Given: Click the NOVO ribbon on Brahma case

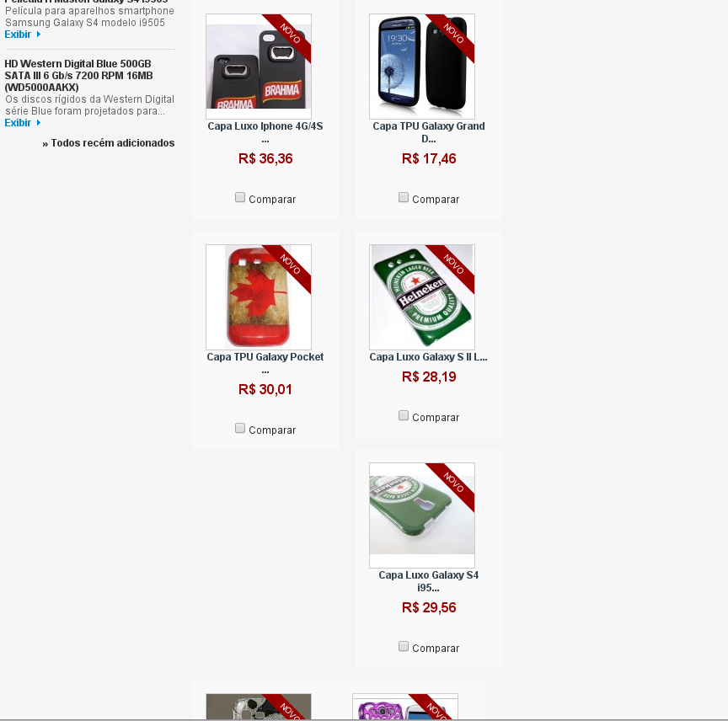Looking at the screenshot, I should click(290, 34).
